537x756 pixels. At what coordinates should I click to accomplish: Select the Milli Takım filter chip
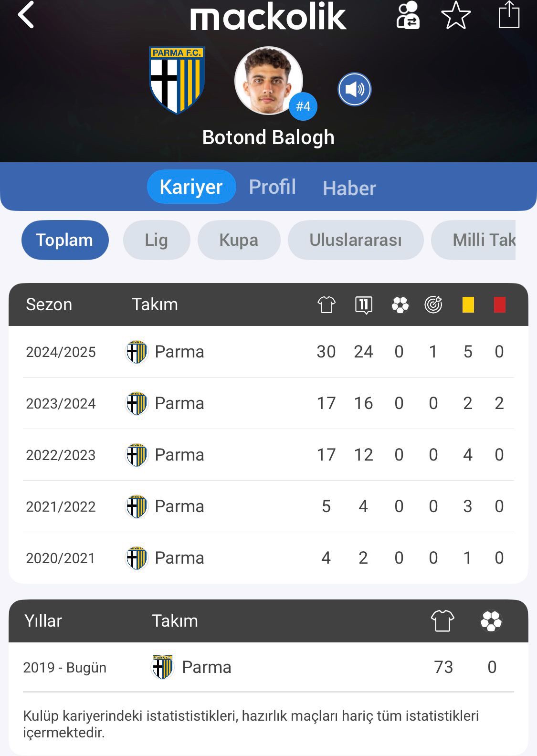coord(474,240)
